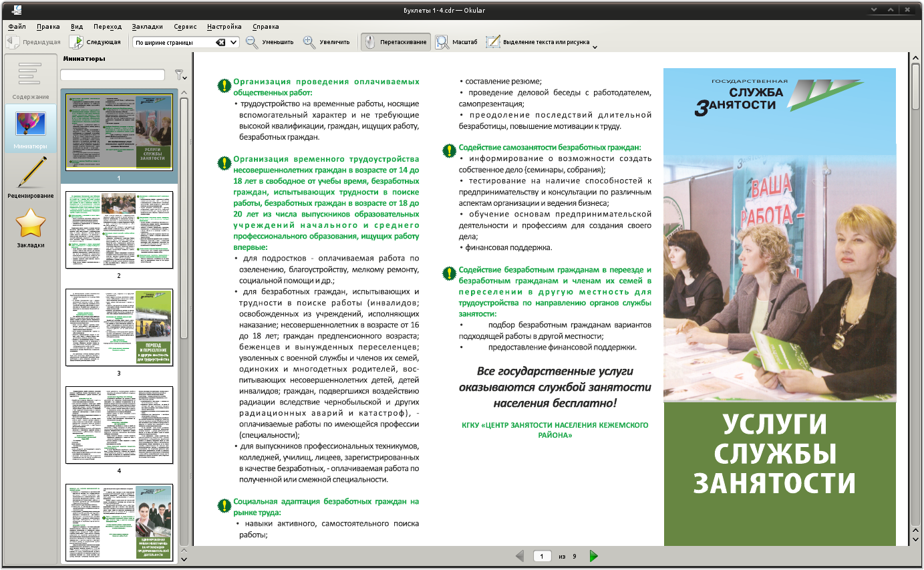Click the heading Содействие самозанятости безработных граждан

(550, 147)
